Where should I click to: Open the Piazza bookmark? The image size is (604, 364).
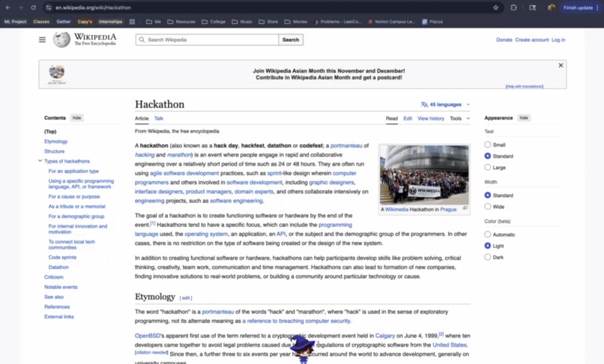[432, 22]
